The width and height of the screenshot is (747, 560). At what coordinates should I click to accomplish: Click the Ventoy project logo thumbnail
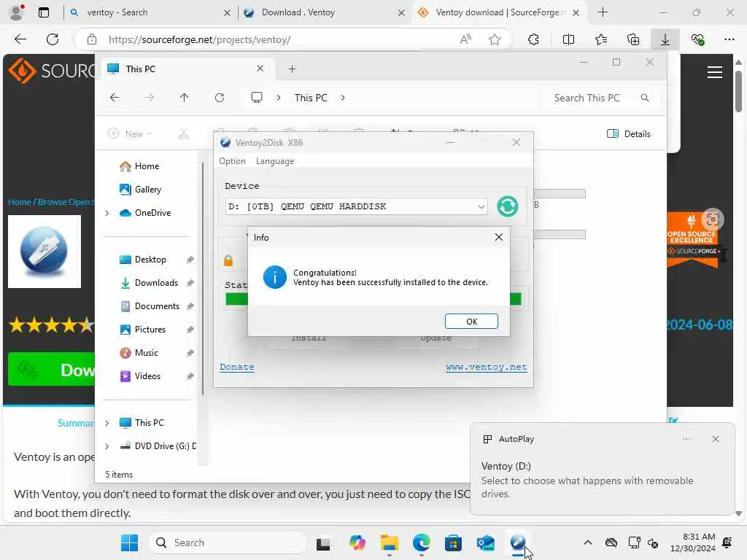(44, 252)
